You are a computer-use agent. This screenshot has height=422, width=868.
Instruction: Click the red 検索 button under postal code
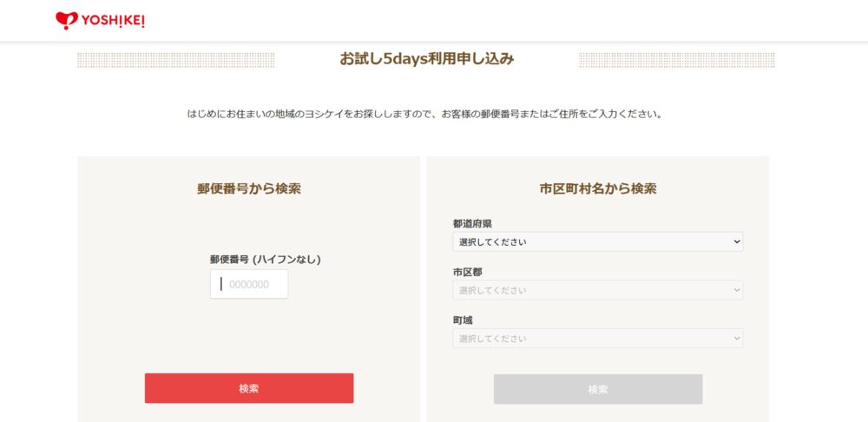(x=249, y=388)
